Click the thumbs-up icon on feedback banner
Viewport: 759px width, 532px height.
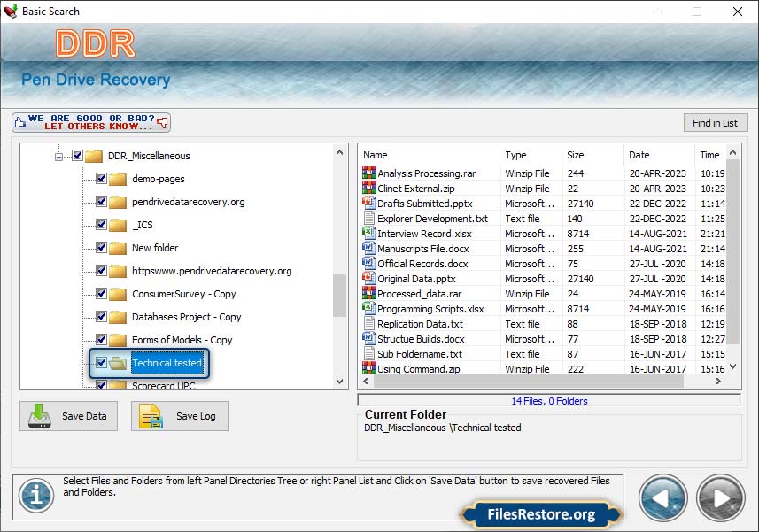point(19,122)
